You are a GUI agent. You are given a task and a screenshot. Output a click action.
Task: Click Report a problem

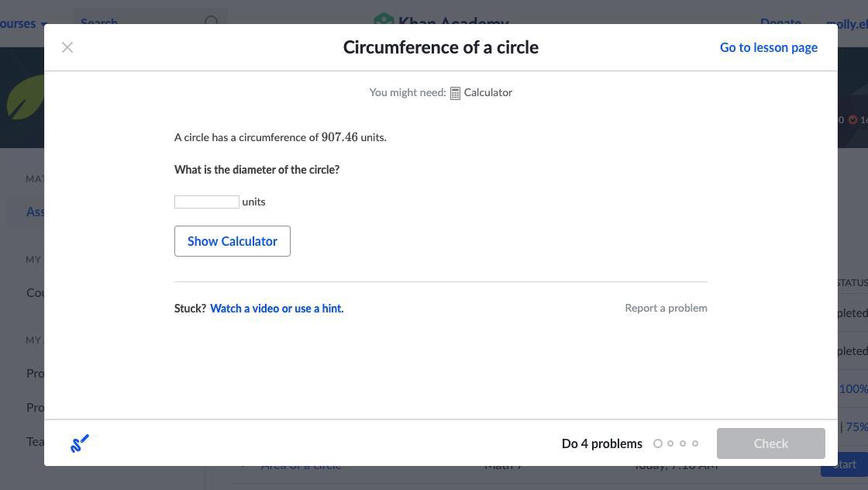coord(666,308)
